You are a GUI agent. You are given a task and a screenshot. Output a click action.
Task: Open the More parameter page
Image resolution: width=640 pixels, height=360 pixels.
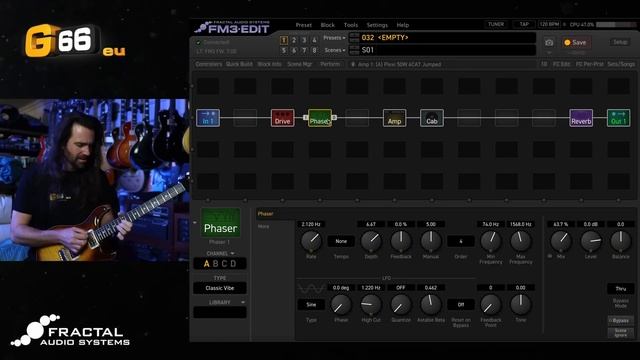[x=263, y=226]
